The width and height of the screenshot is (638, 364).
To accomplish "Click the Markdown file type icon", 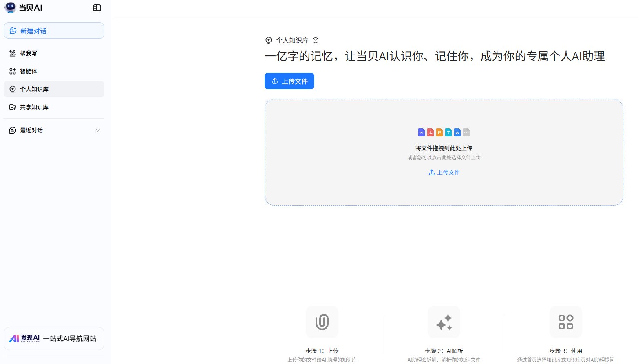I will click(x=422, y=132).
